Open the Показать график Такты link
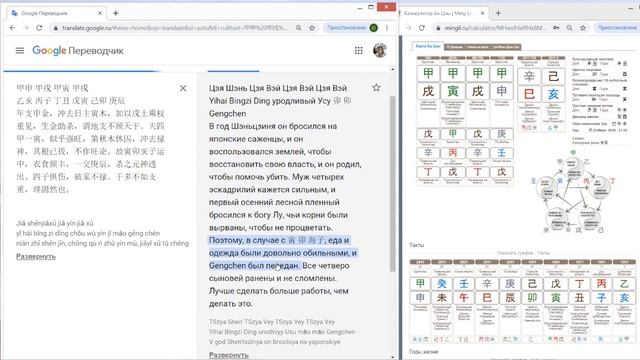Viewport: 640px width, 360px height. 523,253
